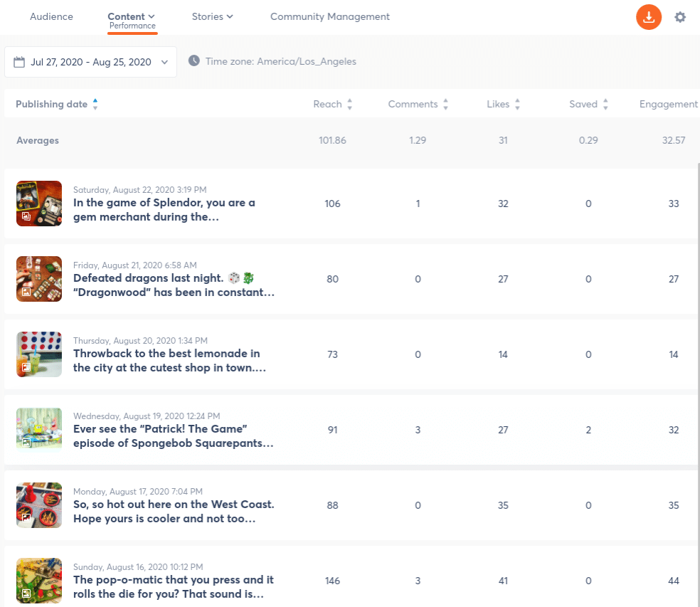Open the settings gear icon
Viewport: 700px width, 607px height.
(680, 17)
